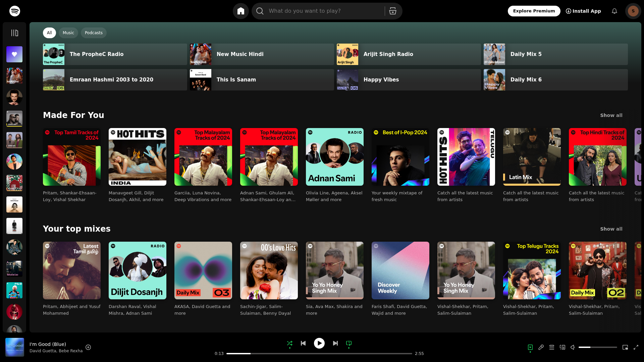Open the notifications bell
The image size is (644, 362).
pos(614,11)
